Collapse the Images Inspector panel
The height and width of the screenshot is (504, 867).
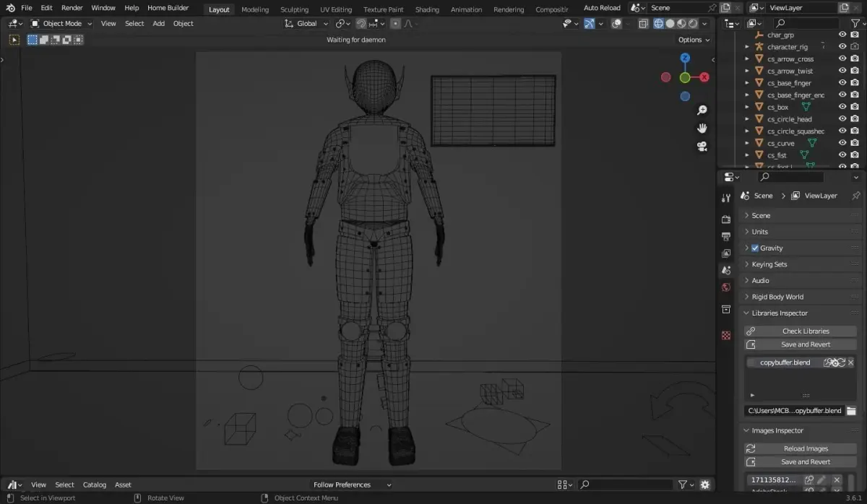coord(801,430)
